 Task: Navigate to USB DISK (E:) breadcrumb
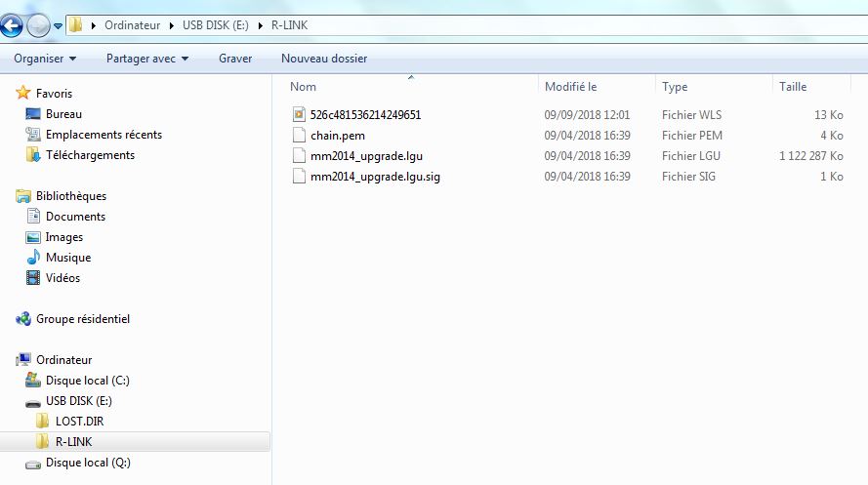point(216,25)
